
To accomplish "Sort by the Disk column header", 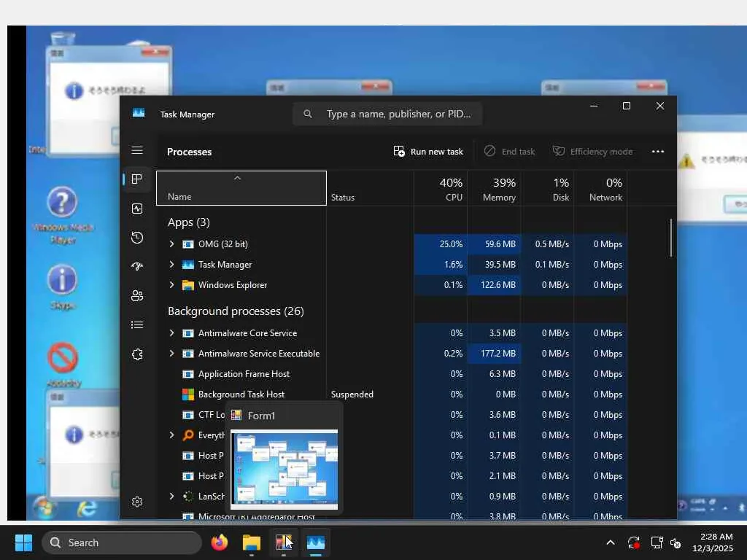I will [x=547, y=188].
